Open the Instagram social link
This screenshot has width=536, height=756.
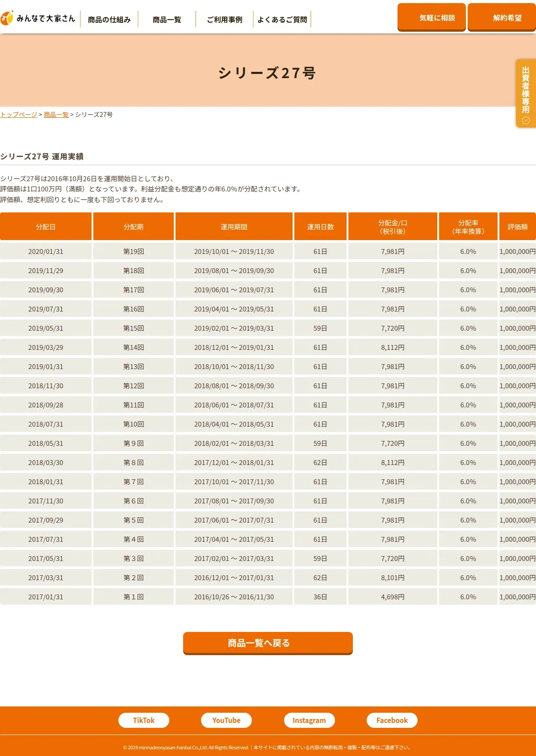pyautogui.click(x=309, y=720)
